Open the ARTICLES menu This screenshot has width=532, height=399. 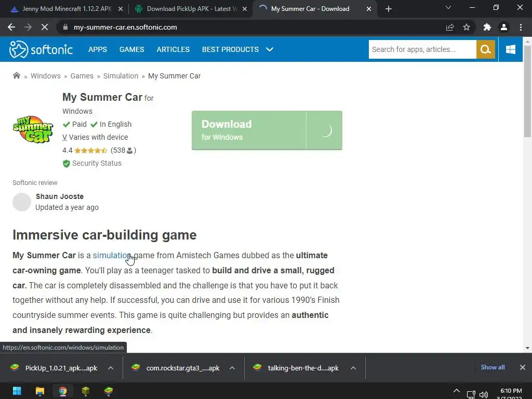(173, 49)
